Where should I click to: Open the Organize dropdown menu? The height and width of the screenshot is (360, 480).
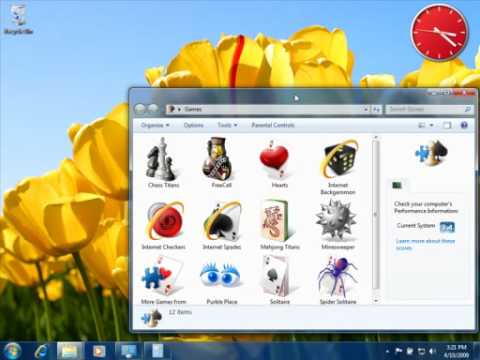(x=155, y=125)
